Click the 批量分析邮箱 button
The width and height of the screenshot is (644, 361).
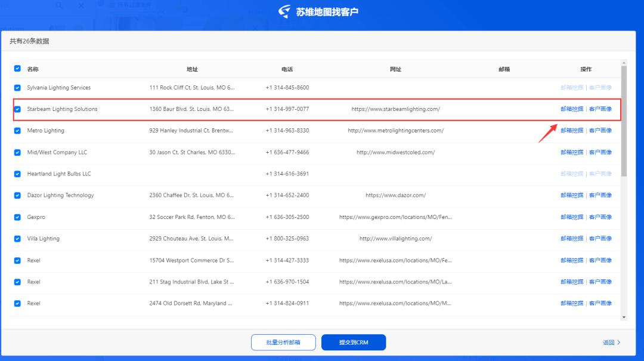point(282,342)
